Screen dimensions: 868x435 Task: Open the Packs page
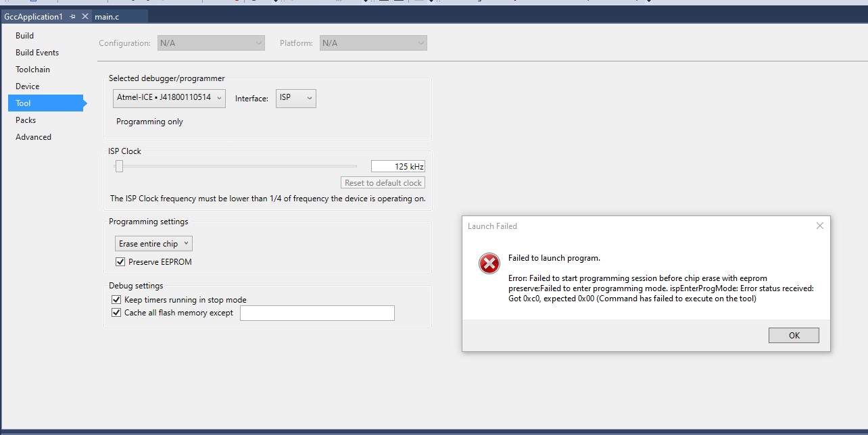(x=26, y=120)
